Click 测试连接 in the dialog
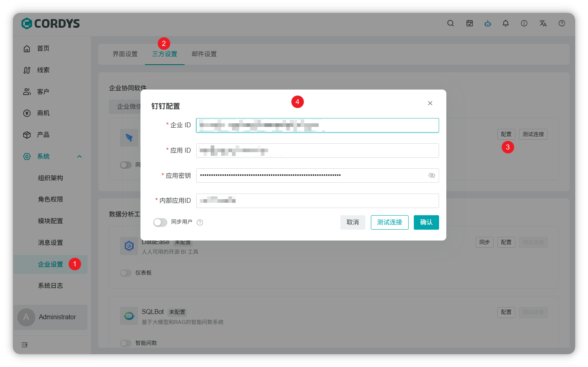The height and width of the screenshot is (367, 588). click(389, 222)
